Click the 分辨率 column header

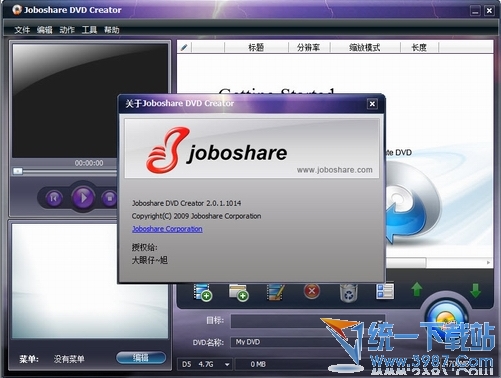309,47
